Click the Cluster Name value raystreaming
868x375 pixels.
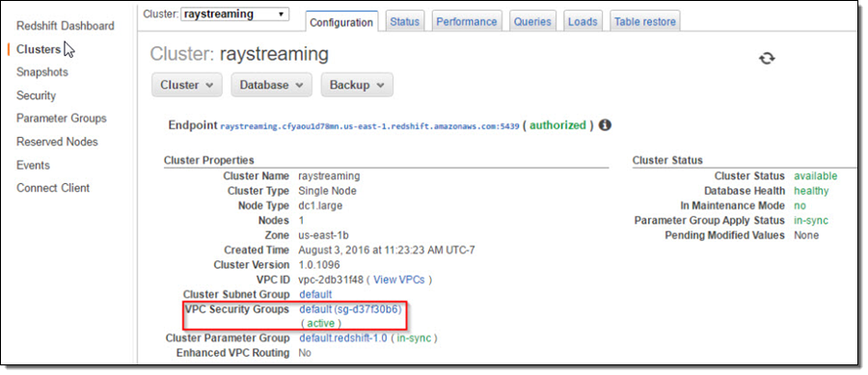click(x=330, y=176)
